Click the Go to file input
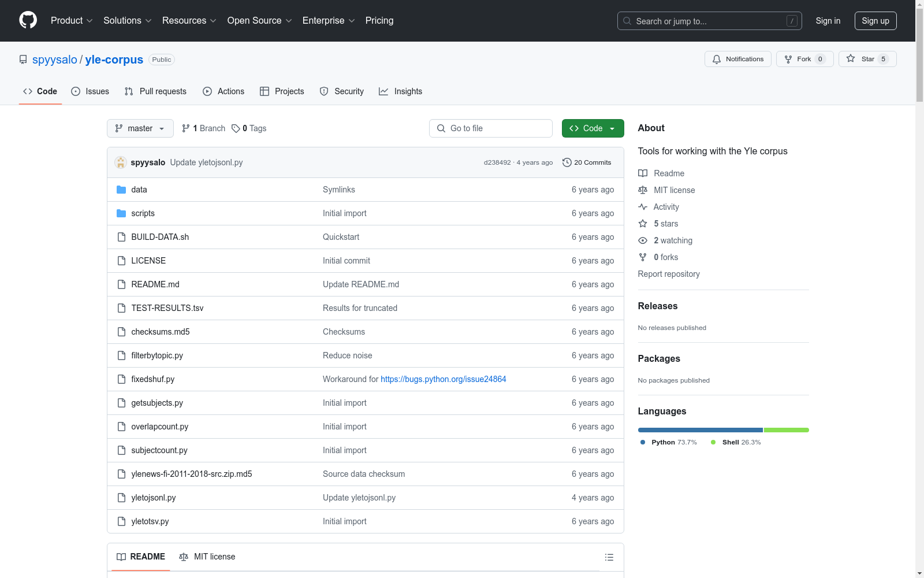Viewport: 924px width, 578px height. (491, 128)
